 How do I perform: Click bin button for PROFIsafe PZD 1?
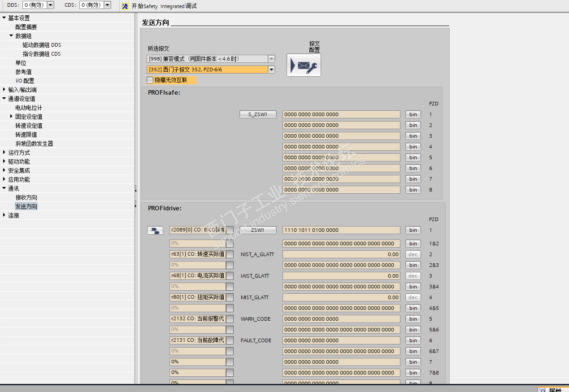click(413, 114)
